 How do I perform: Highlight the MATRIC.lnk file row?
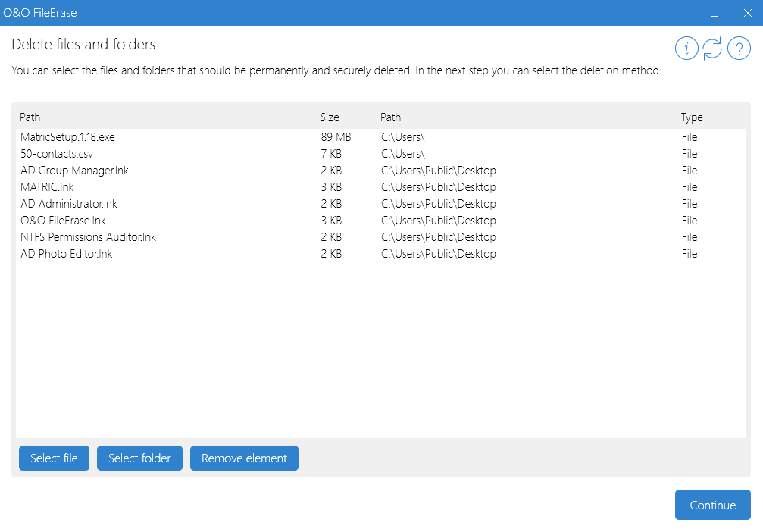[x=47, y=187]
